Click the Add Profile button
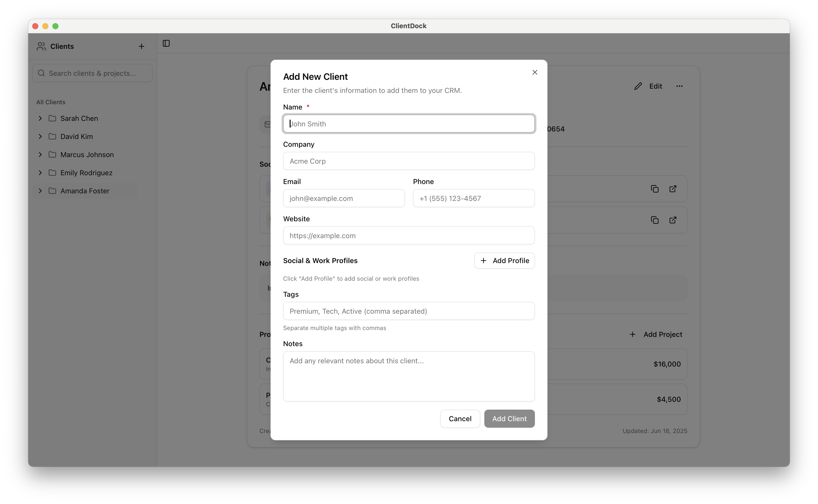 tap(504, 260)
